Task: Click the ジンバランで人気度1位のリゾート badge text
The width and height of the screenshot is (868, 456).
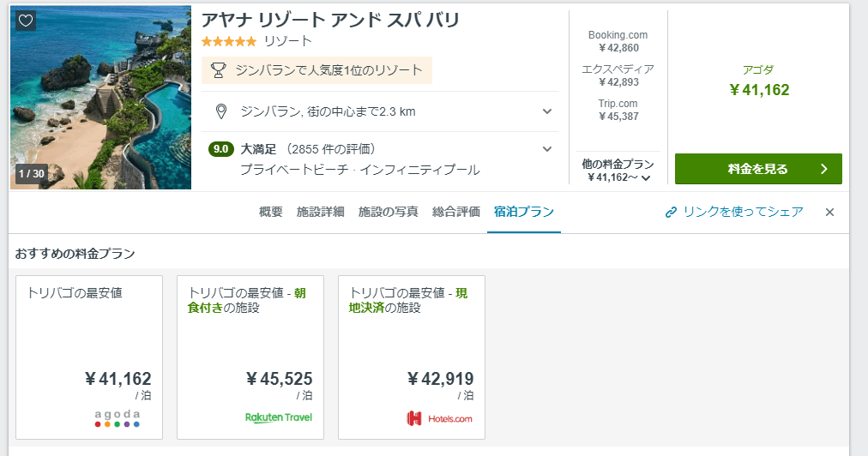Action: 329,70
